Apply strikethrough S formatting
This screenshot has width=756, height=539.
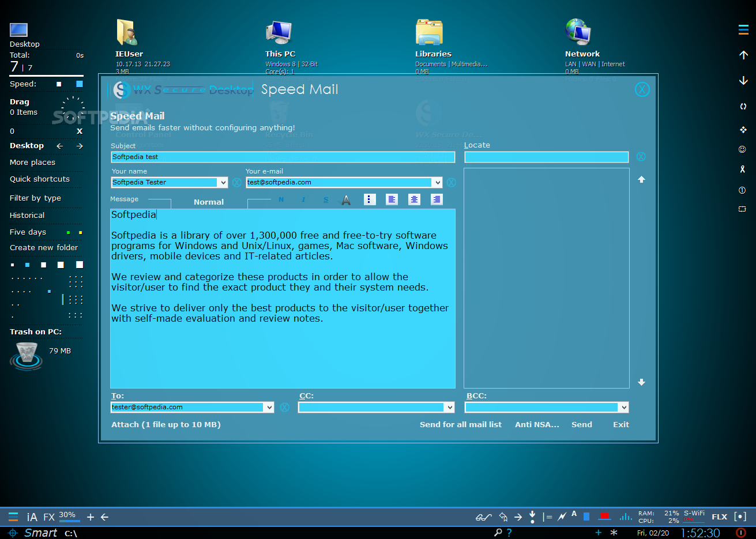[326, 199]
